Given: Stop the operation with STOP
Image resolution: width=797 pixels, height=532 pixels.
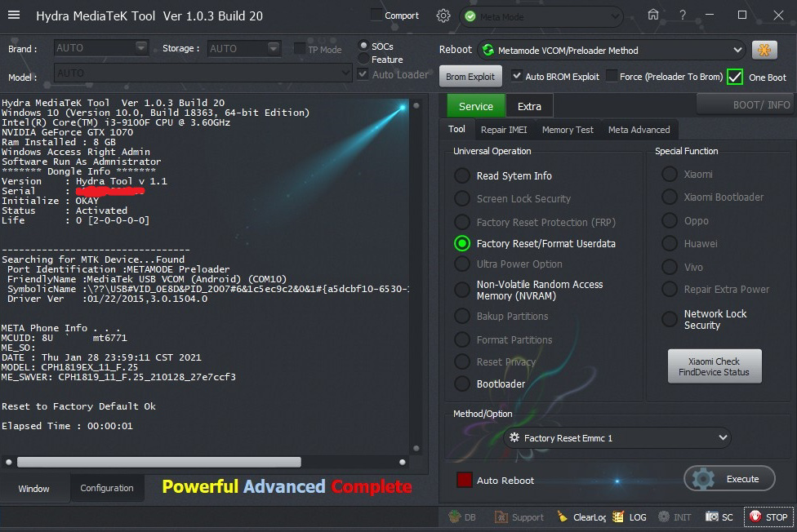Looking at the screenshot, I should tap(768, 516).
